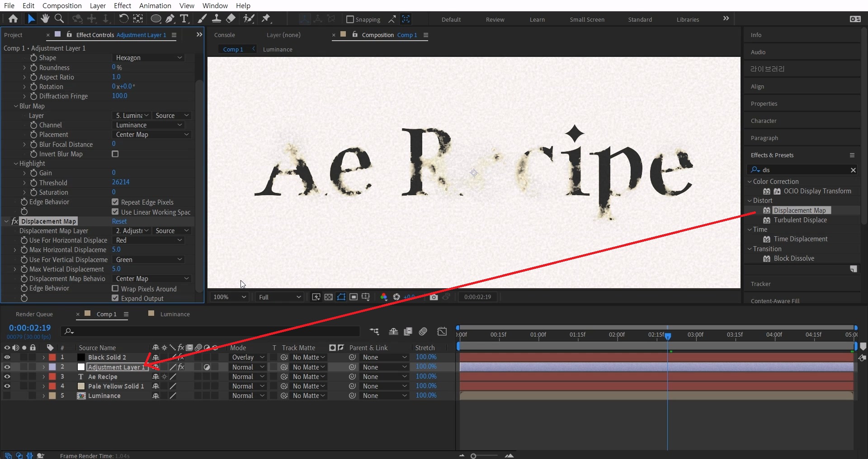
Task: Switch to Small Screen workspace
Action: 587,19
